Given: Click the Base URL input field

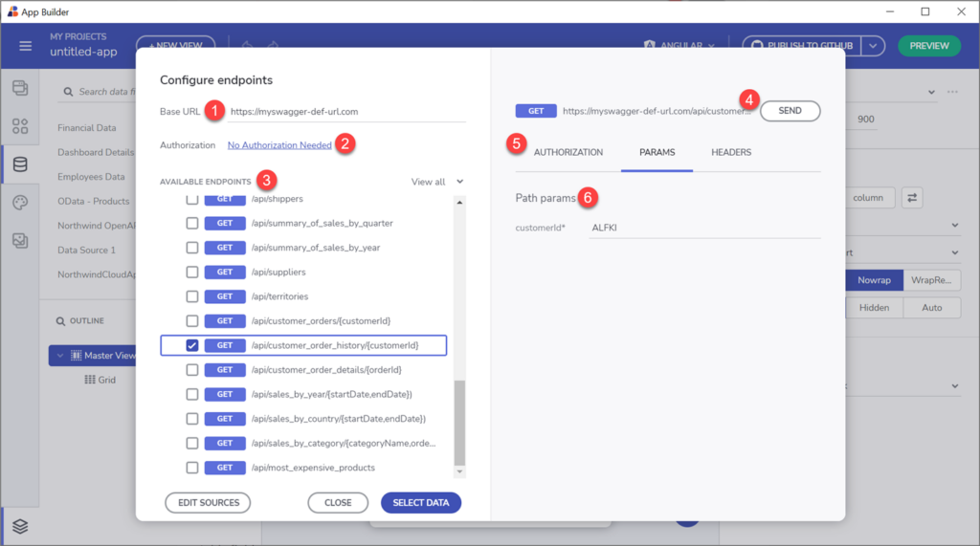Looking at the screenshot, I should pos(346,112).
